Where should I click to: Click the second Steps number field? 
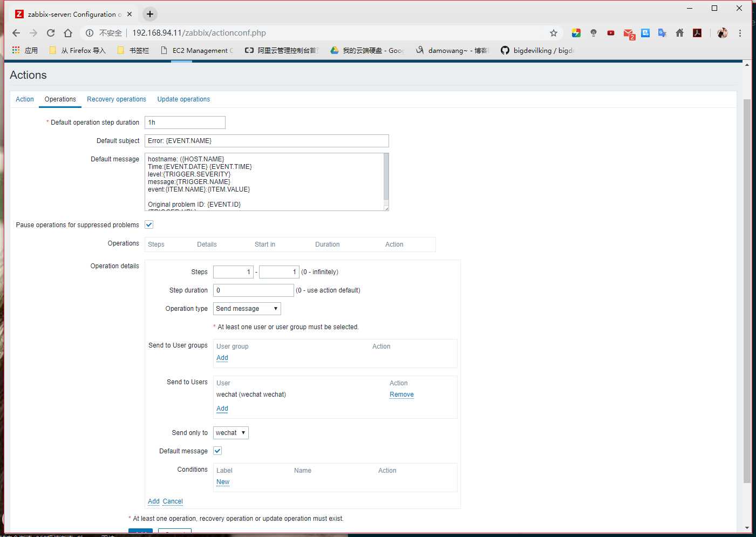pyautogui.click(x=279, y=272)
